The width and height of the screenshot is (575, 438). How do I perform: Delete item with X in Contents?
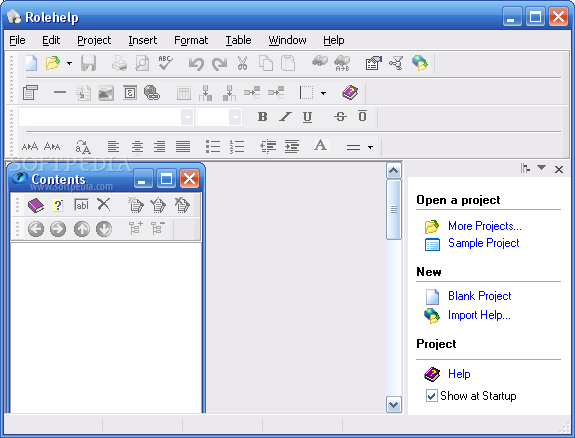click(104, 204)
